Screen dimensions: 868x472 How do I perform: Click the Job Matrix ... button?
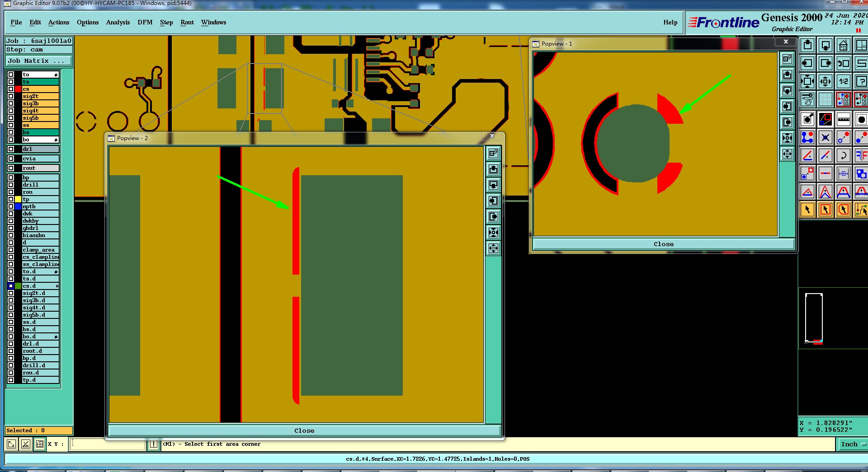(x=39, y=61)
